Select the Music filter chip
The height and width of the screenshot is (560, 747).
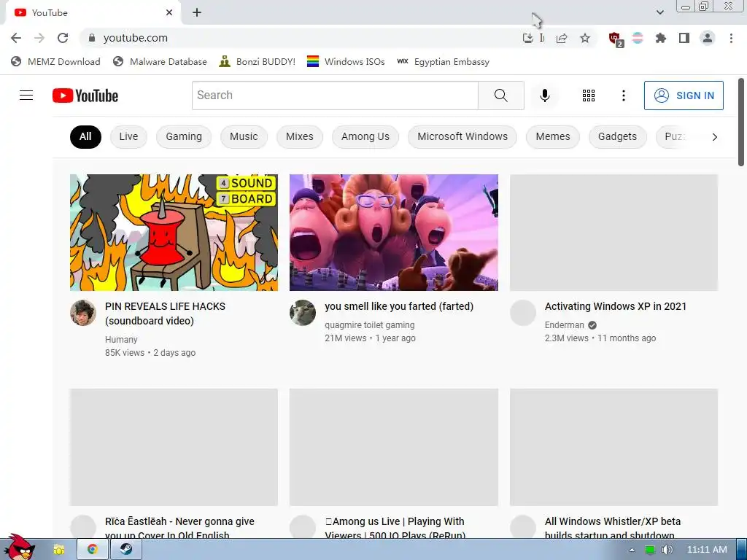point(244,136)
